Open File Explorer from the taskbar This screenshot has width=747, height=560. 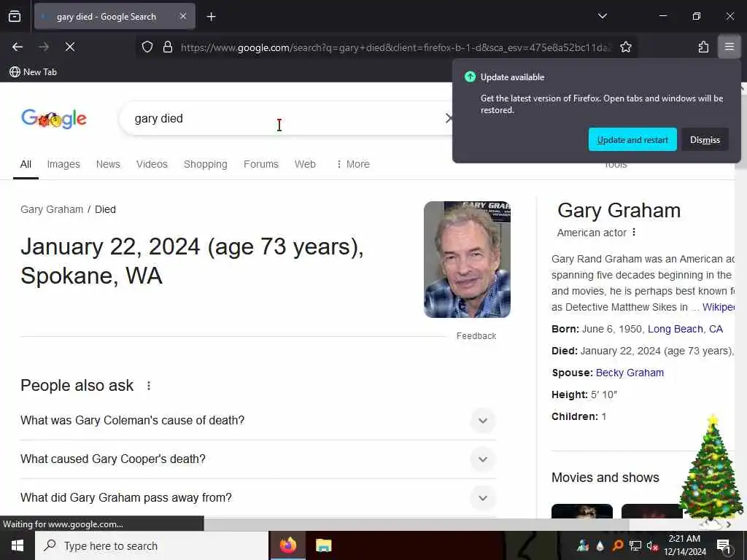(x=323, y=545)
